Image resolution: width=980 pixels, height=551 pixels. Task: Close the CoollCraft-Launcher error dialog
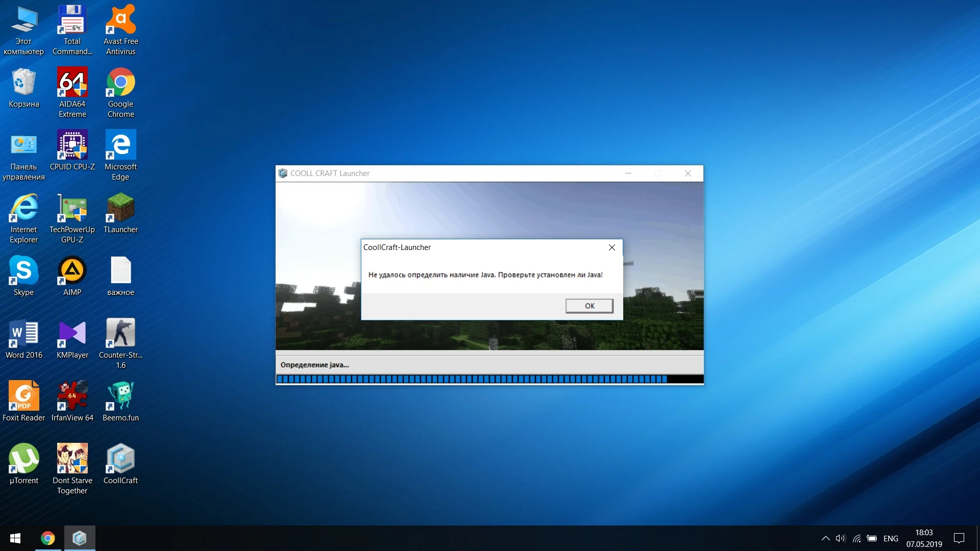click(x=611, y=247)
